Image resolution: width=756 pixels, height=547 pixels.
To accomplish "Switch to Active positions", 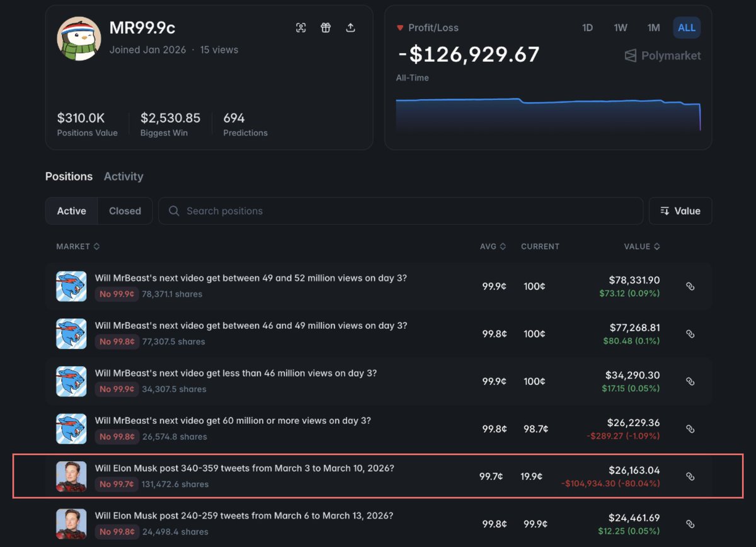I will pos(72,211).
